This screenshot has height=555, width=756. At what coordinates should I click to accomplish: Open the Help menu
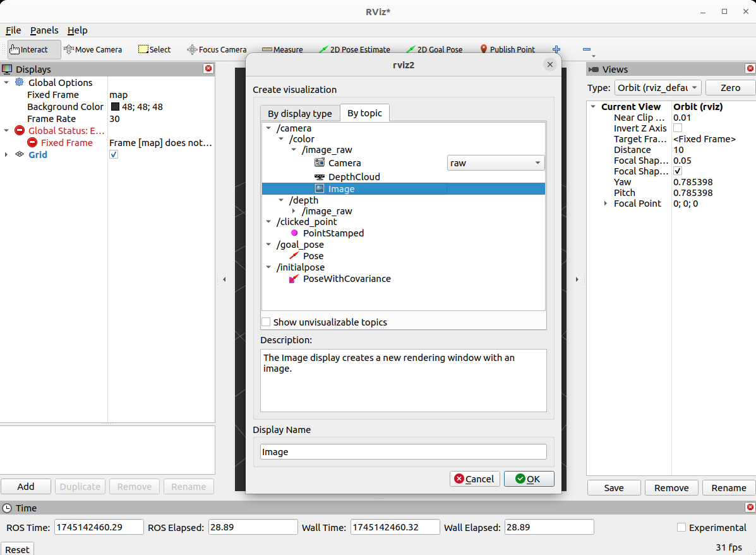[77, 30]
